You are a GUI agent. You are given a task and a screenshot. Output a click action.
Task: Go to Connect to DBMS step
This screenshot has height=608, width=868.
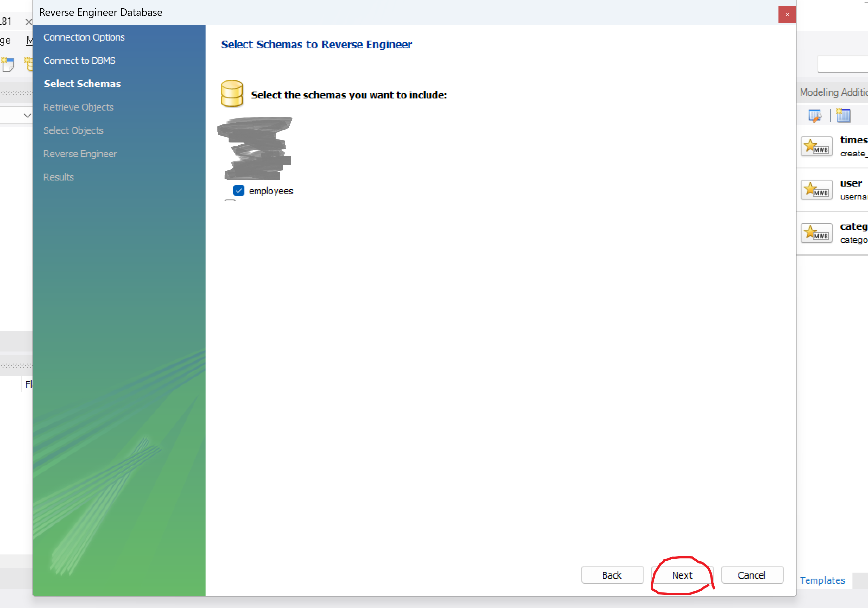[79, 60]
